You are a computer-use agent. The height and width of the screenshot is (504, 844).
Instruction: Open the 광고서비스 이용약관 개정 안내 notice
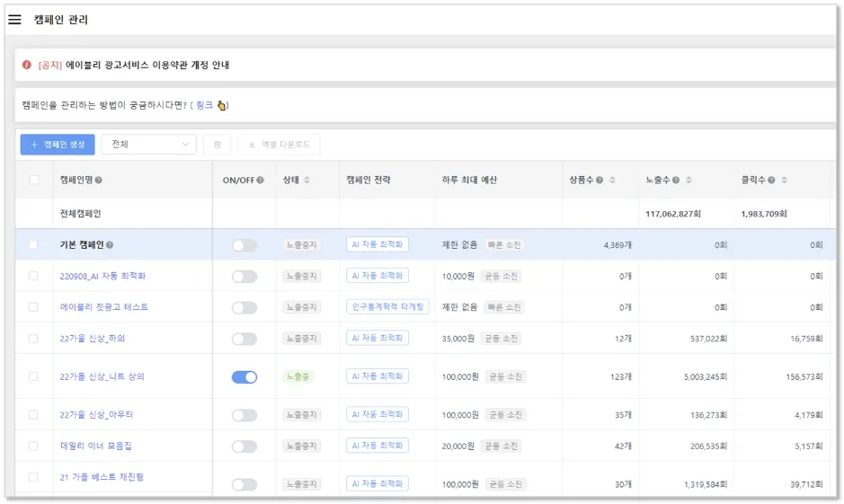point(147,66)
